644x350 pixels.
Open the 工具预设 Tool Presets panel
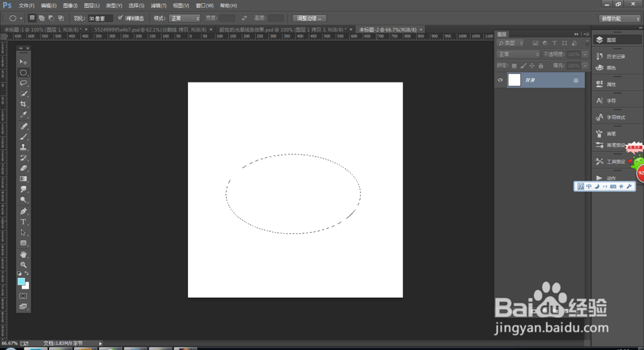coord(611,162)
